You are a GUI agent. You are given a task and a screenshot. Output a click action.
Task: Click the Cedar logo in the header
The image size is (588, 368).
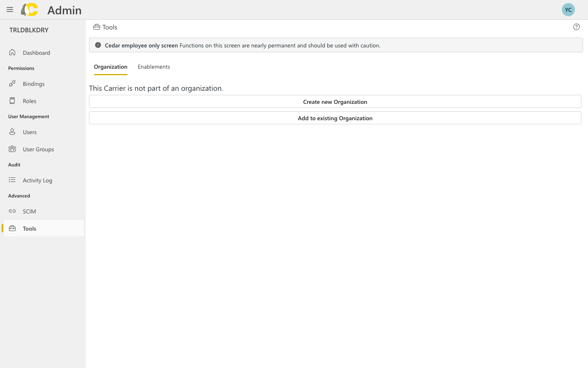pos(29,9)
